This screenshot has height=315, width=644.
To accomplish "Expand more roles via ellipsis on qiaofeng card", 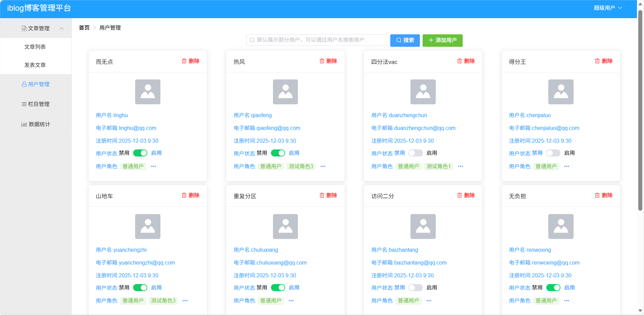I will point(323,166).
